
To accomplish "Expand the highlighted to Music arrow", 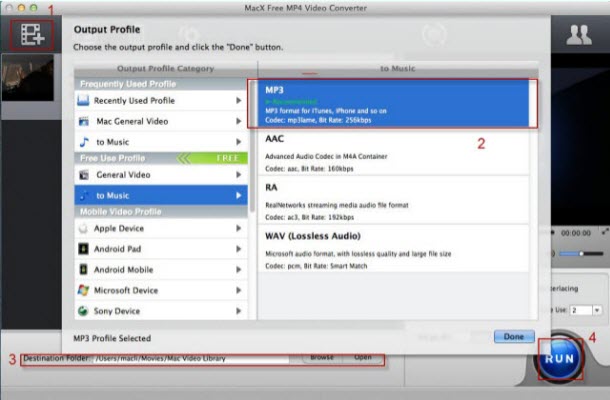I will [x=238, y=195].
